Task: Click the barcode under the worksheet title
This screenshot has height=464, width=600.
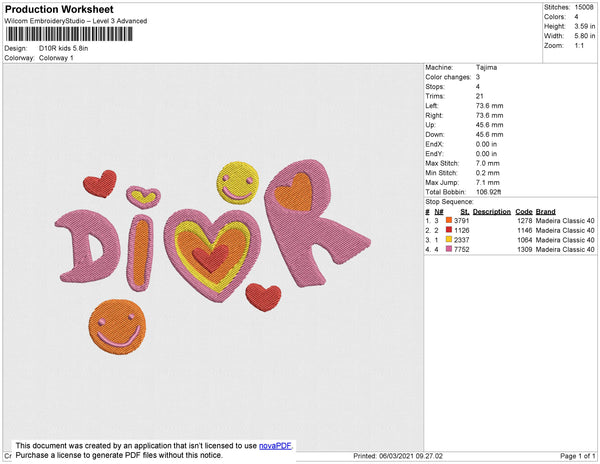Action: (x=69, y=34)
